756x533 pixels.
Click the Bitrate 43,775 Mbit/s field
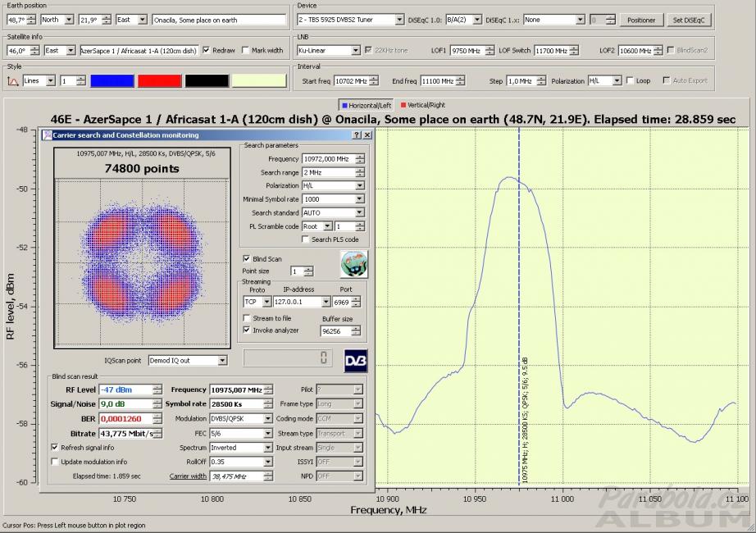point(126,434)
